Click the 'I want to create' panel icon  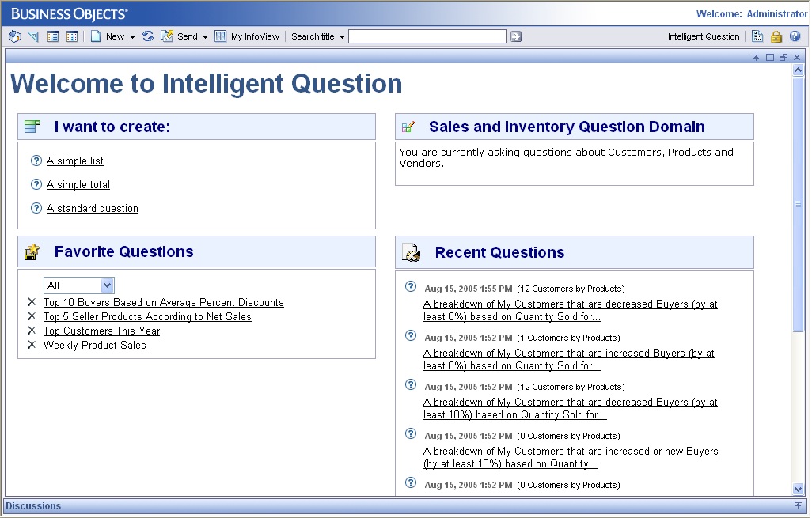pos(32,127)
